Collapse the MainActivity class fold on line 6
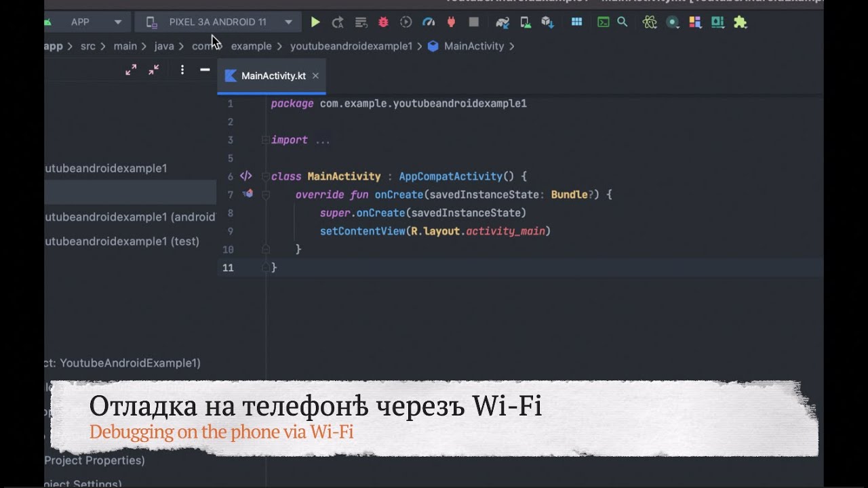 (x=266, y=177)
